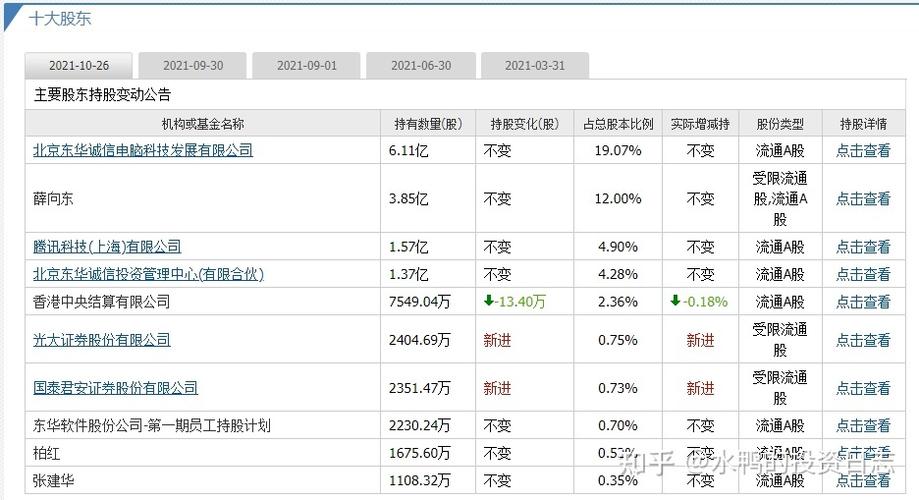The height and width of the screenshot is (500, 919).
Task: Click the 1108.32万 holding value
Action: [420, 481]
